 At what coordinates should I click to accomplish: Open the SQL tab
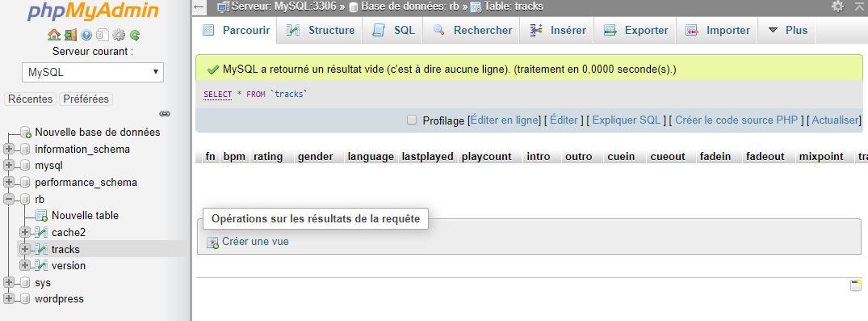392,31
